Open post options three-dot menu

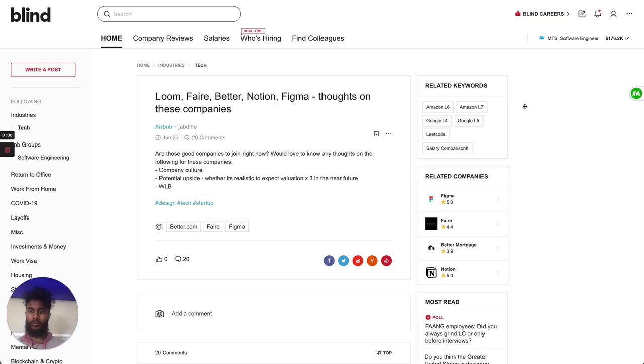[388, 133]
